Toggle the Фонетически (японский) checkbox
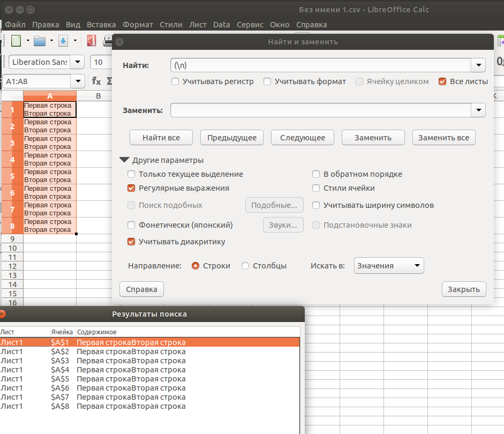Image resolution: width=504 pixels, height=434 pixels. point(131,225)
